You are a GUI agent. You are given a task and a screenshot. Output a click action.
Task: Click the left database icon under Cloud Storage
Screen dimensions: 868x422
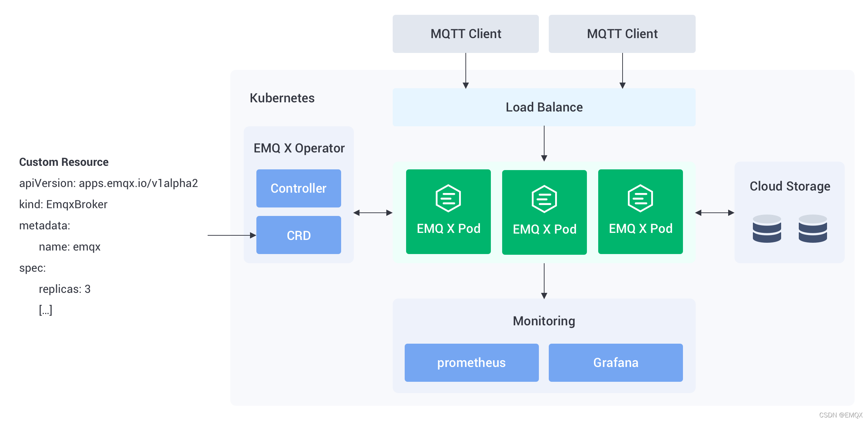click(x=767, y=229)
